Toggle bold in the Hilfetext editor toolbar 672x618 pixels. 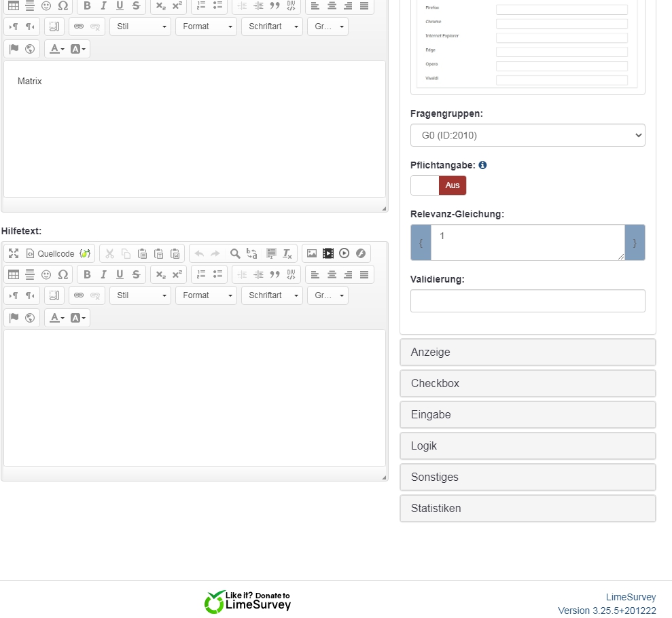(x=87, y=274)
